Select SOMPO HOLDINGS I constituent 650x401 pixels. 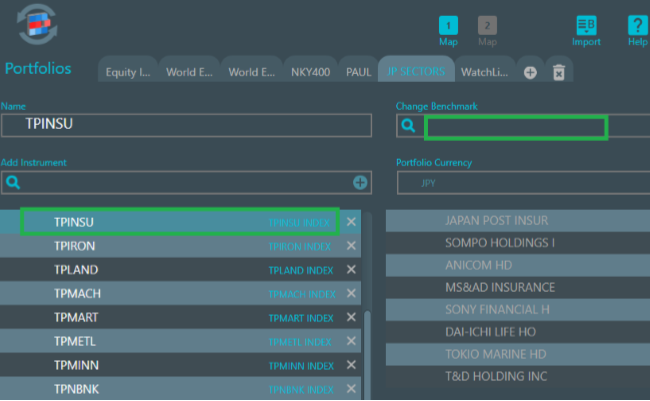click(x=518, y=243)
